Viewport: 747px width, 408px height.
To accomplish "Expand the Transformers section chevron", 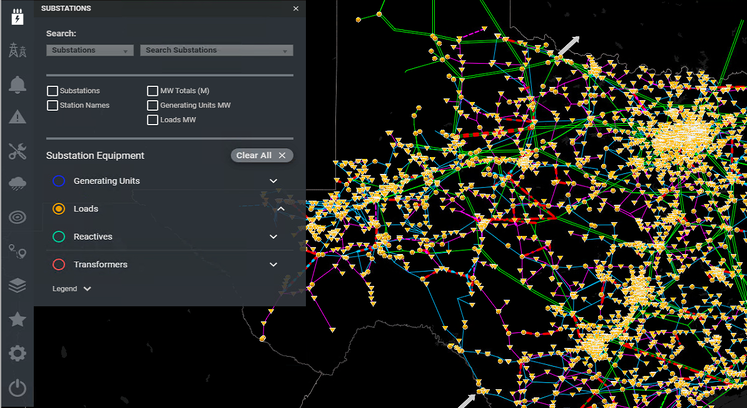I will [x=273, y=265].
